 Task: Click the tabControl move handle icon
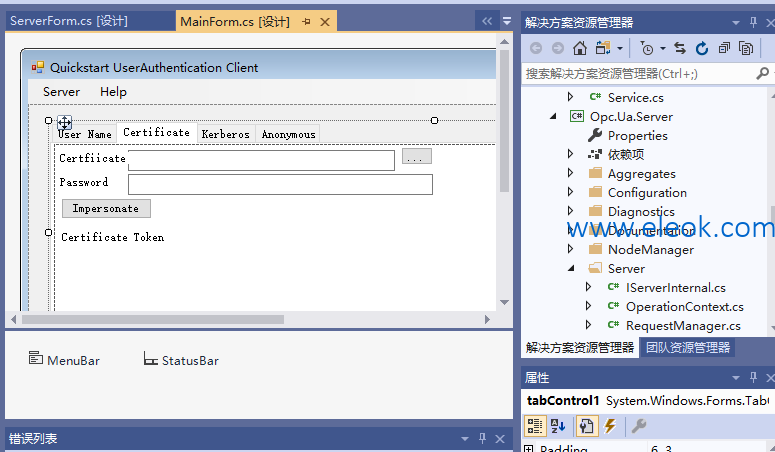tap(65, 122)
